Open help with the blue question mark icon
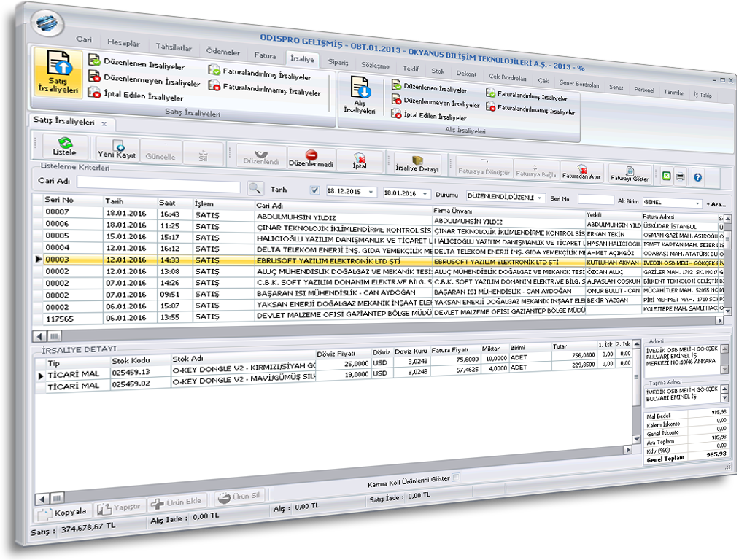Viewport: 747px width, 560px height. click(698, 178)
